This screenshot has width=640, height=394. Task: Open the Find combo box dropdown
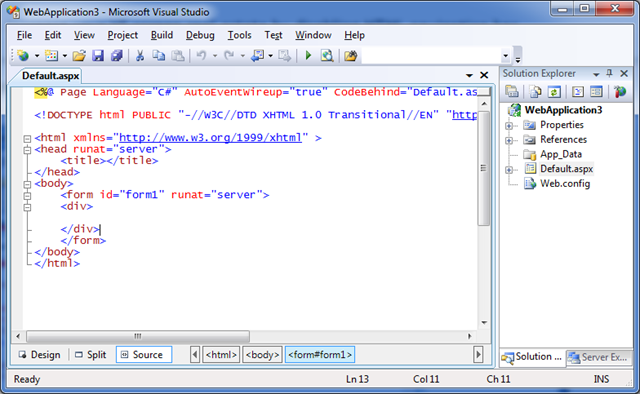(506, 56)
